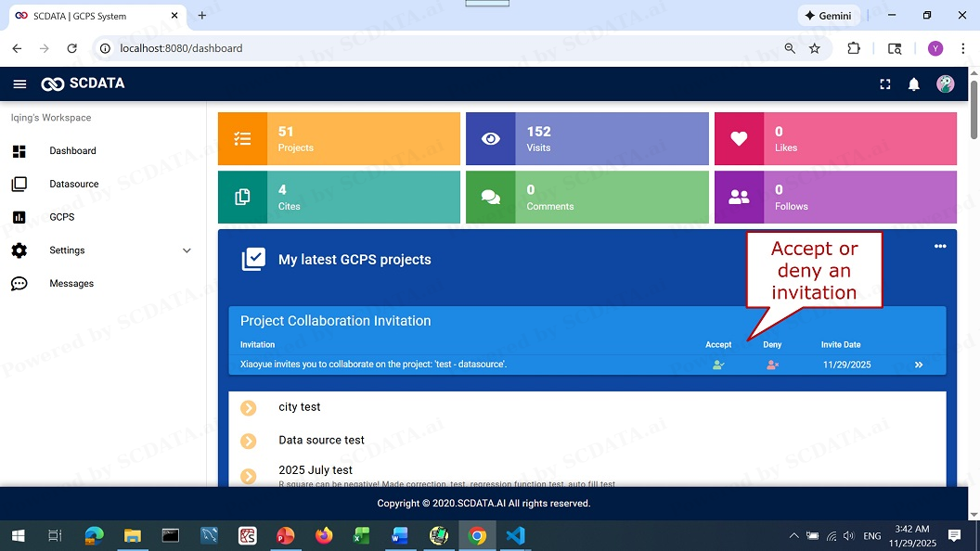Open the 'city test' project
Image resolution: width=980 pixels, height=551 pixels.
click(x=299, y=407)
